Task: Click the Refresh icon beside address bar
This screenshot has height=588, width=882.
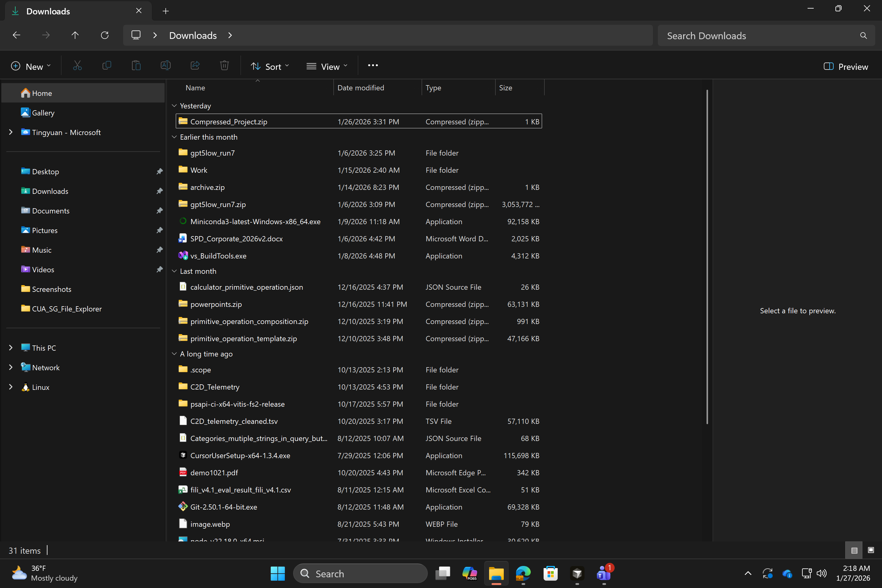Action: tap(105, 35)
